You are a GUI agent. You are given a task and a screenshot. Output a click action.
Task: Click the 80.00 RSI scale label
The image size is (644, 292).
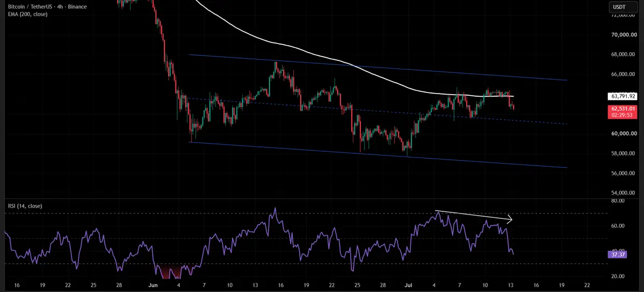[618, 201]
